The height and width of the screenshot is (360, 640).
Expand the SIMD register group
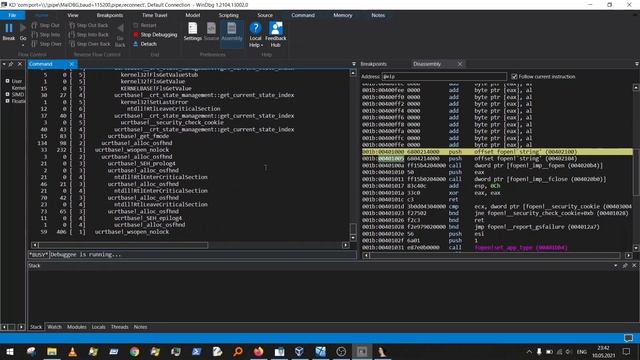(x=7, y=94)
